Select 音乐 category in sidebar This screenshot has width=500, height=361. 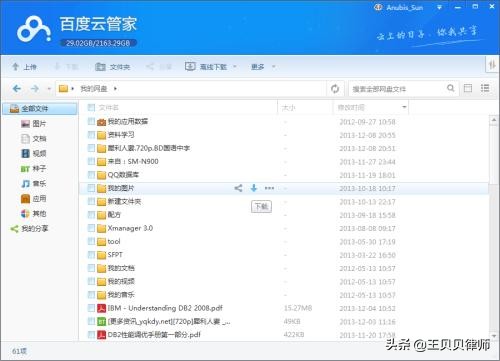pos(34,184)
